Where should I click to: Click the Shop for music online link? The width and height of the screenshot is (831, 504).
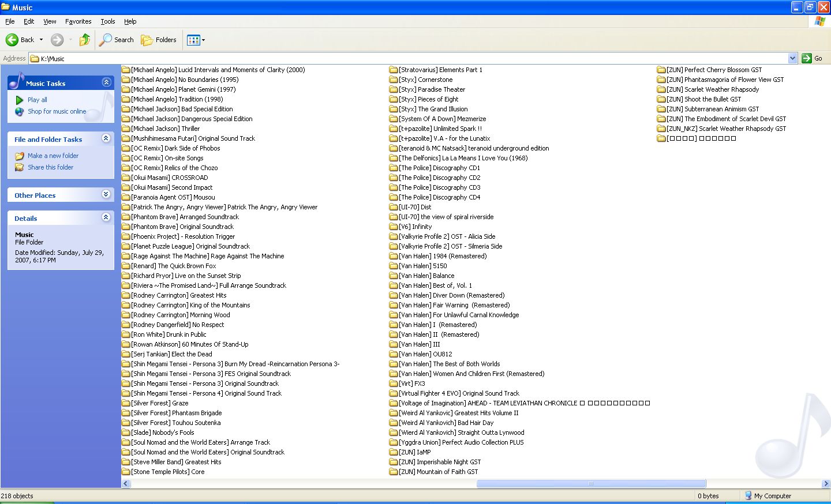pyautogui.click(x=57, y=111)
